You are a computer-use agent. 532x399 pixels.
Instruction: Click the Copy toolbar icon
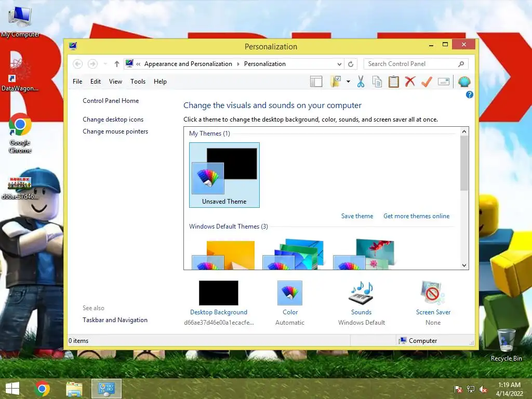[377, 82]
